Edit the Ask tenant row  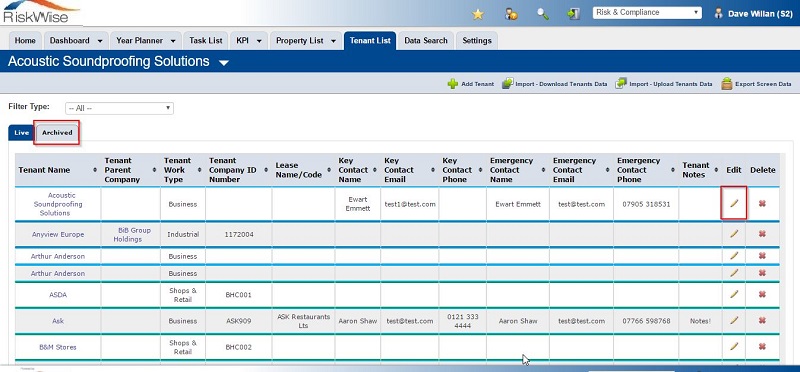734,320
